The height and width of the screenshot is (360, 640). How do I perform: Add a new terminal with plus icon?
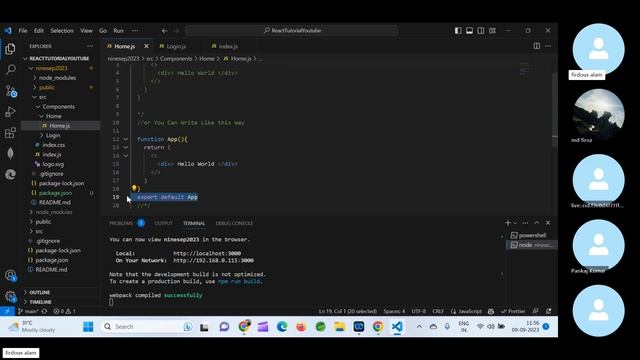[x=507, y=223]
